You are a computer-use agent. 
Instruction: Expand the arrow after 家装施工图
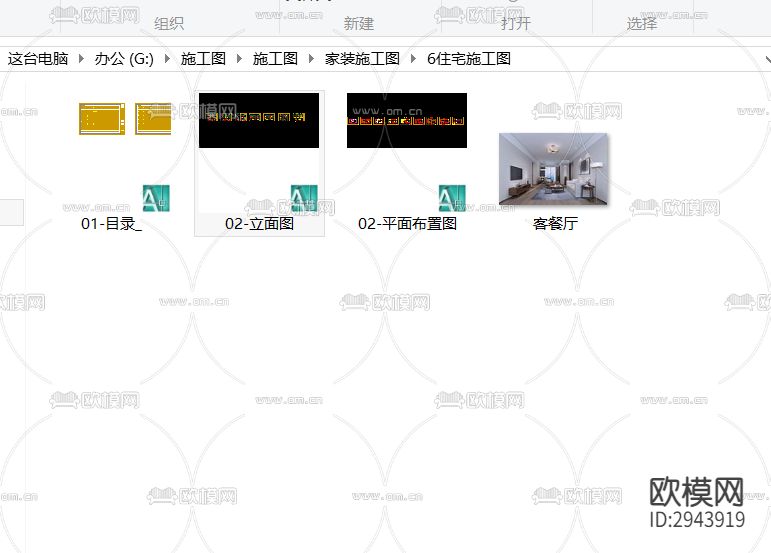413,59
